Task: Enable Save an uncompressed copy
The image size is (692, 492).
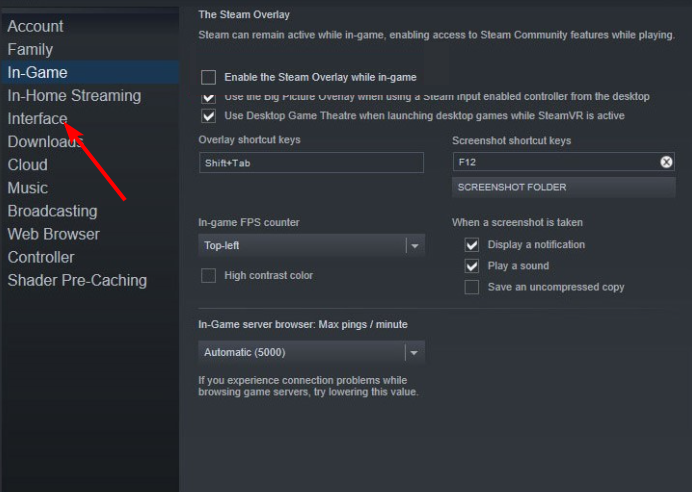Action: 472,287
